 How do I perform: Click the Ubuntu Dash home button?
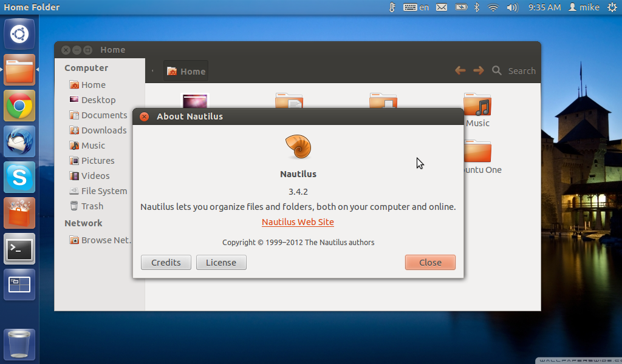click(19, 34)
